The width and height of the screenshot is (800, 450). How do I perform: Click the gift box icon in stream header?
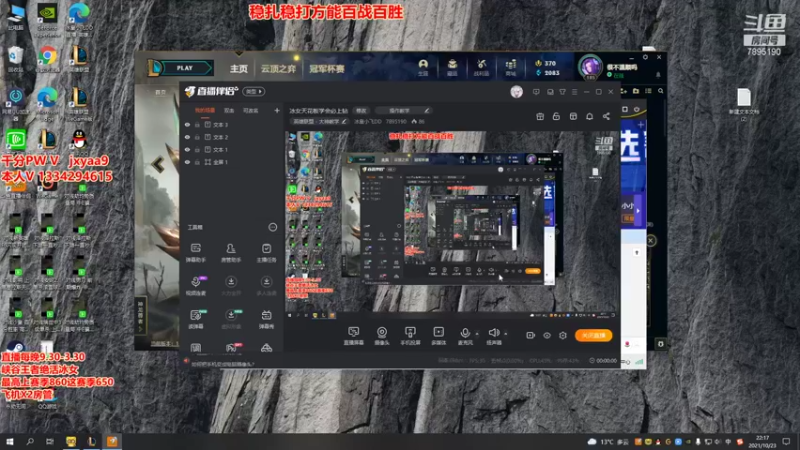click(x=540, y=116)
